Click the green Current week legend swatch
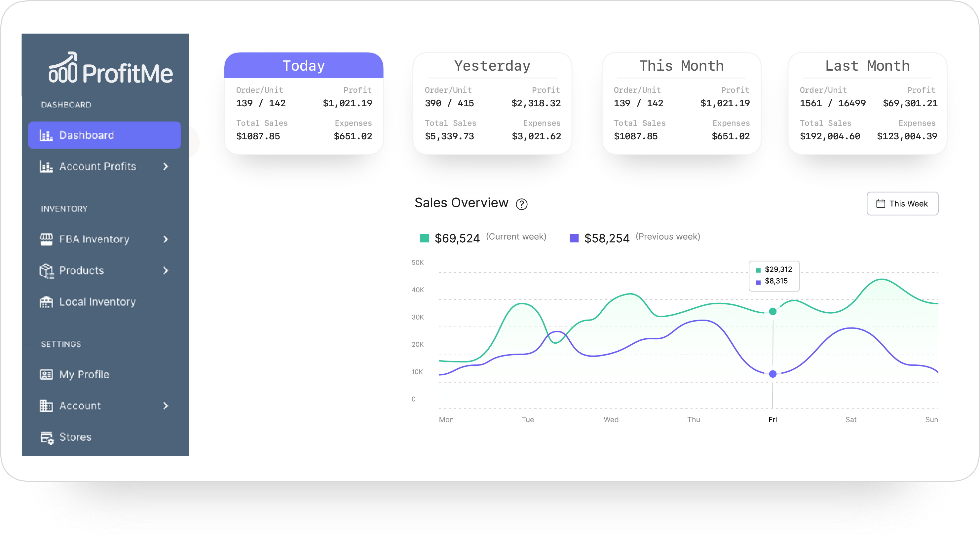The width and height of the screenshot is (980, 552). [424, 238]
